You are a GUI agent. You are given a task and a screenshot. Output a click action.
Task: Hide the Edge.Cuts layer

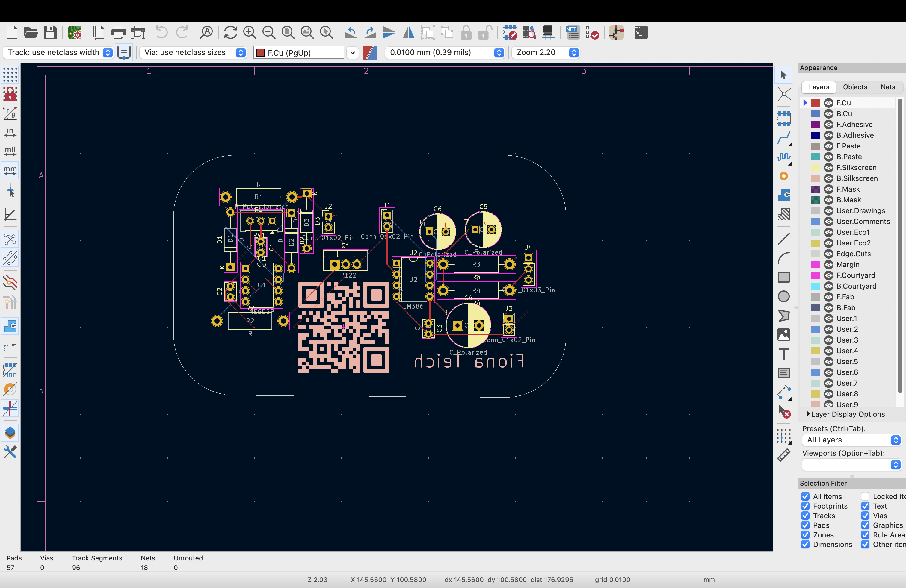(x=828, y=254)
